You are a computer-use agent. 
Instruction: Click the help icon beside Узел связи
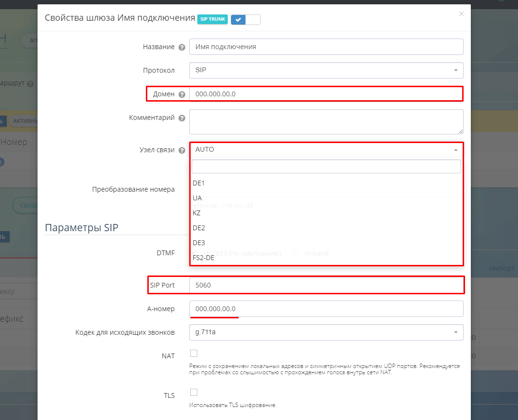pos(181,150)
